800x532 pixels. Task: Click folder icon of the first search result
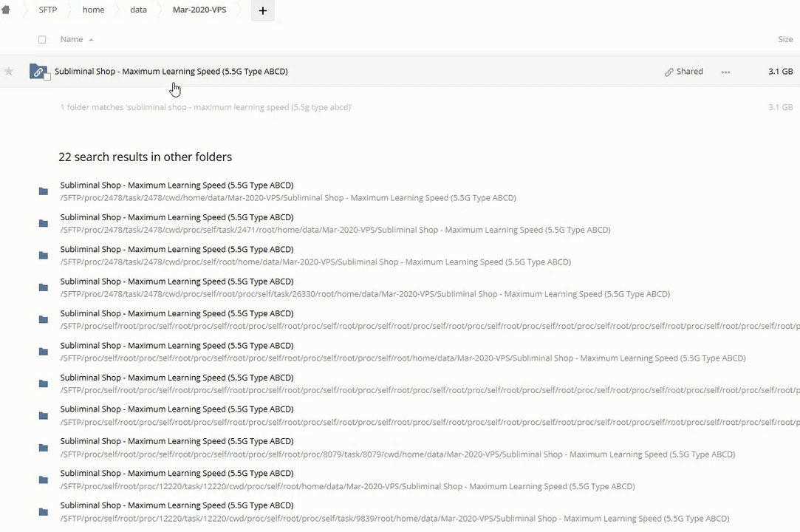coord(44,191)
